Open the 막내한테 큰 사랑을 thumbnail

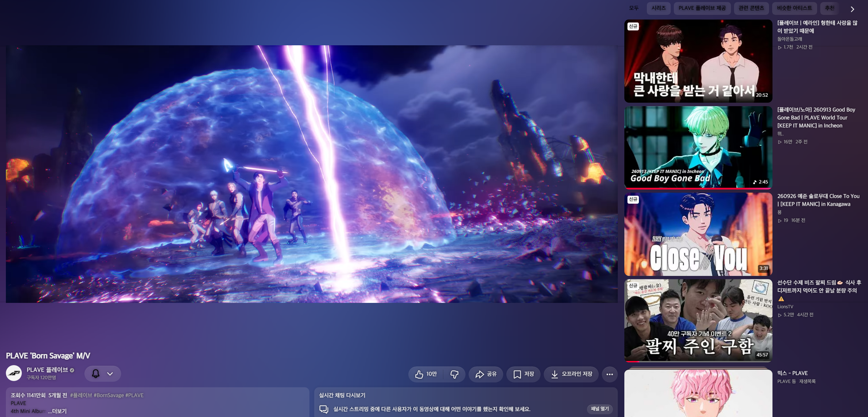point(698,61)
